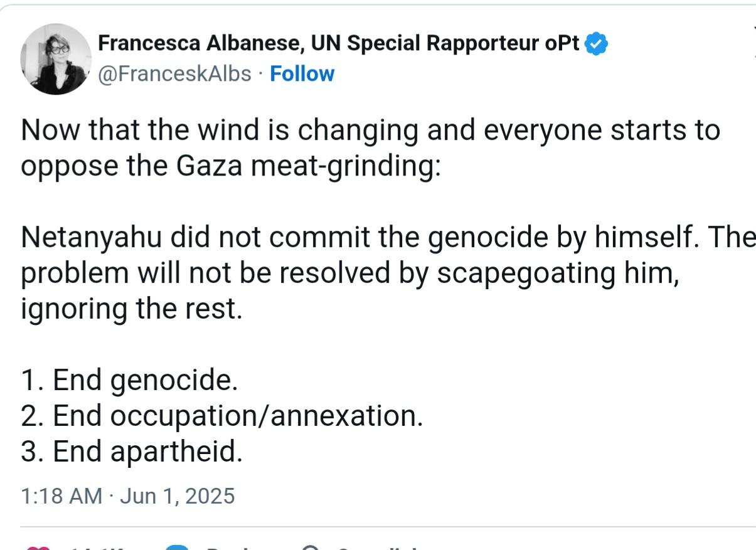Image resolution: width=756 pixels, height=550 pixels.
Task: Click the 'Netanyahu did not commit' paragraph
Action: (x=388, y=274)
